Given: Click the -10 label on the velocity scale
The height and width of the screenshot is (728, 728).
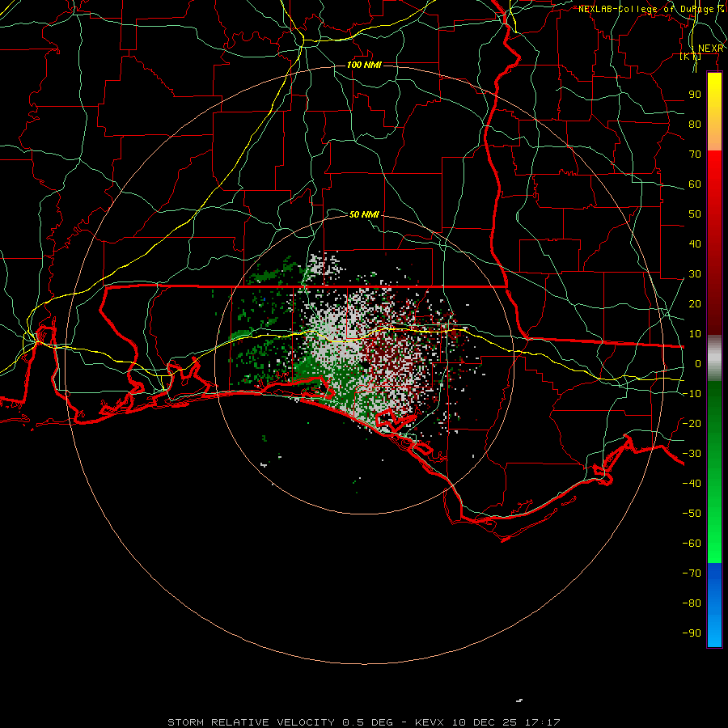Looking at the screenshot, I should (x=692, y=394).
